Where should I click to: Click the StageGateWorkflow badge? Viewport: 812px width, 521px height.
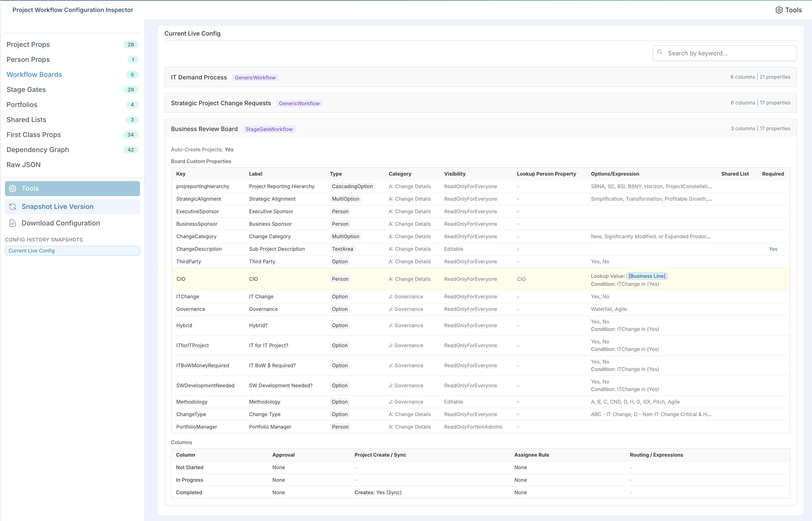point(269,129)
